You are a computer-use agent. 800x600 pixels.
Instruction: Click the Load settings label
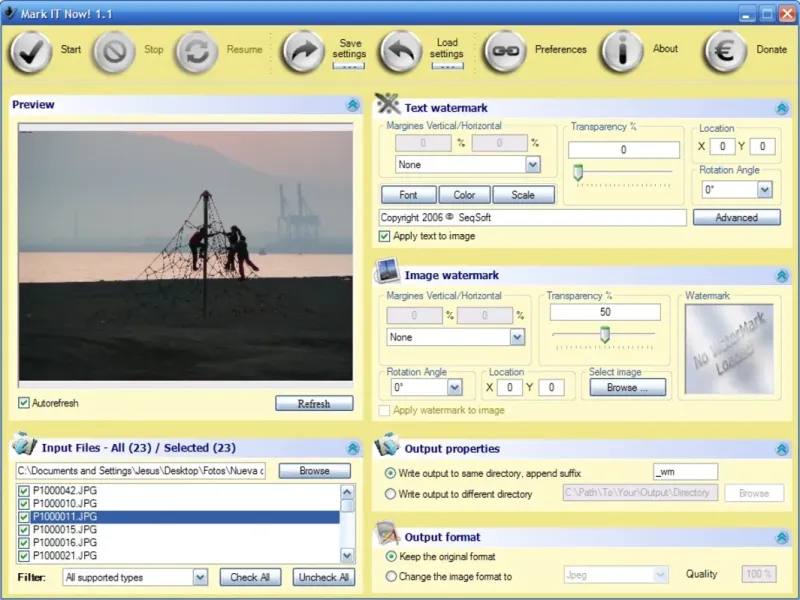446,48
